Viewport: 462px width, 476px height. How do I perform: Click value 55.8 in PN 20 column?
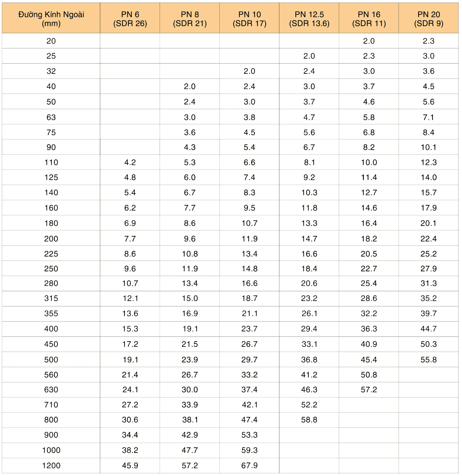tap(429, 359)
